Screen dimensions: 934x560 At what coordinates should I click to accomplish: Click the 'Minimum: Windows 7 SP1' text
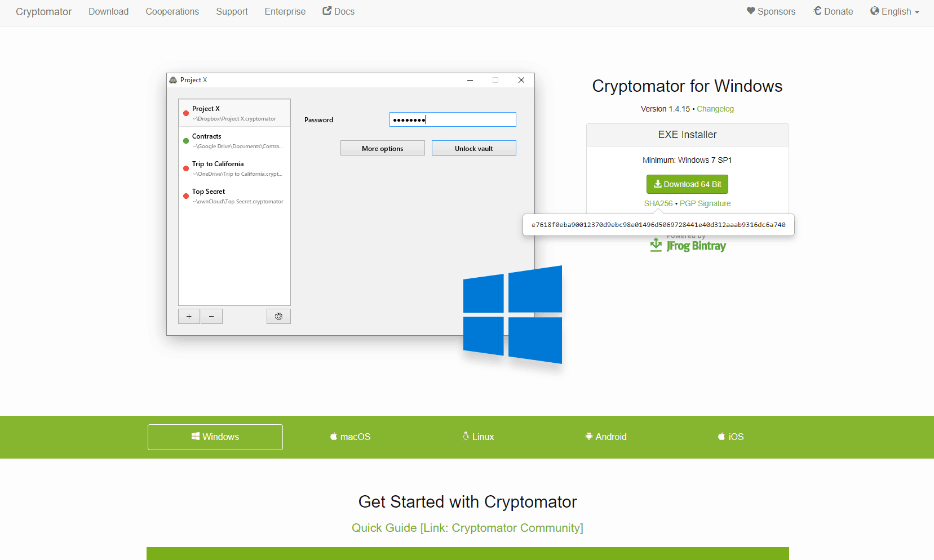pyautogui.click(x=687, y=160)
